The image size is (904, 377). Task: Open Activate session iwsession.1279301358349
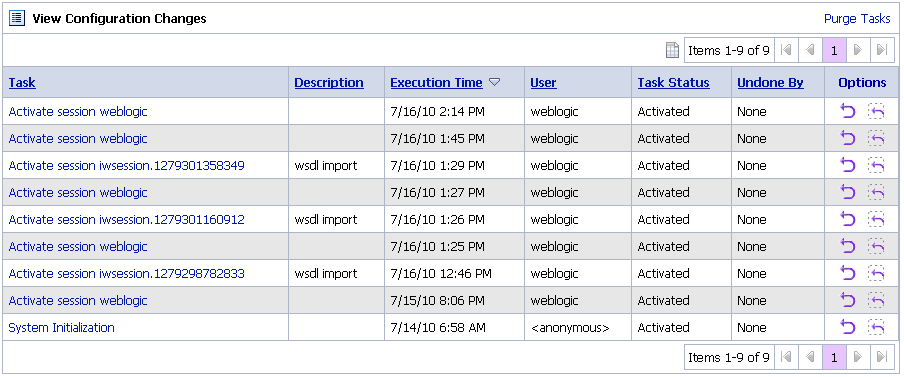click(126, 165)
